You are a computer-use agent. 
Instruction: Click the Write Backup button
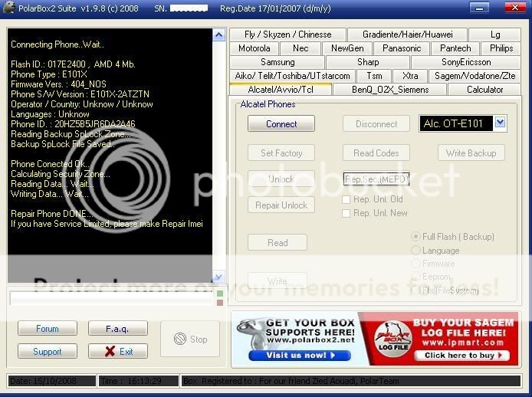(471, 153)
